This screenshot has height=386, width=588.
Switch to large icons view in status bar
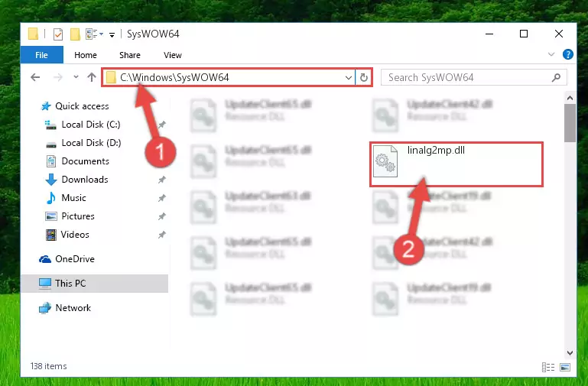click(x=565, y=367)
